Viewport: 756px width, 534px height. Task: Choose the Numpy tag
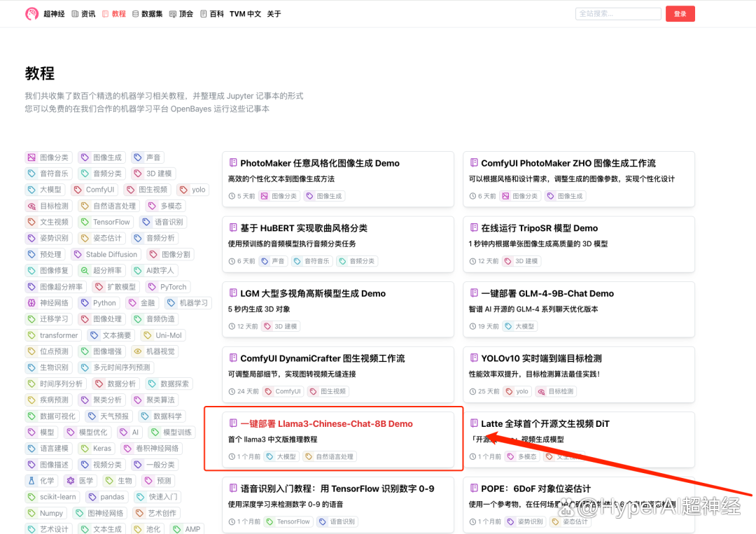tap(45, 513)
